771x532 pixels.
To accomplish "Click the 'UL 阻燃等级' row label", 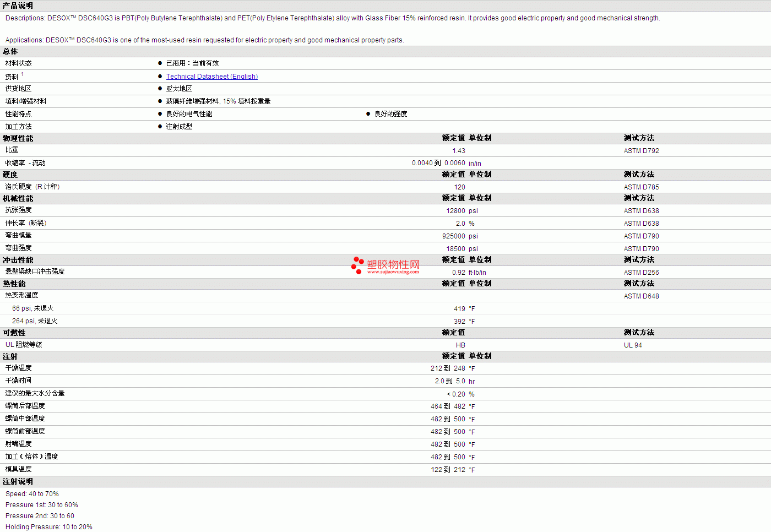I will (24, 345).
